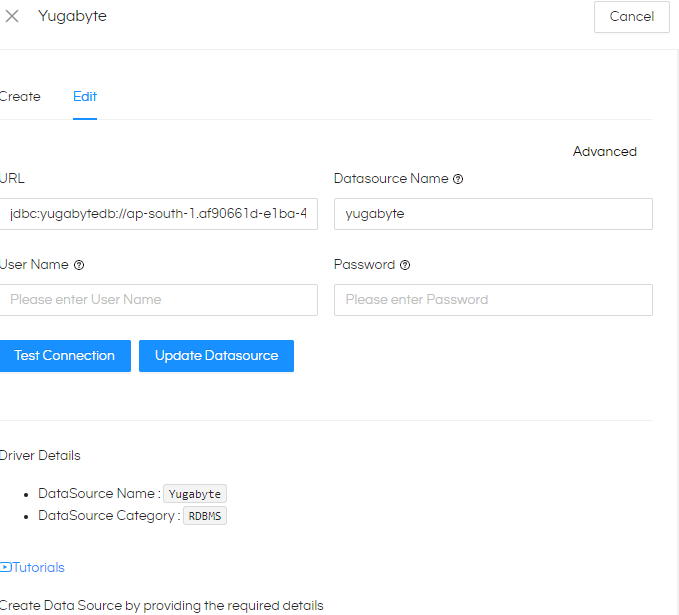Open the Tutorials link

tap(38, 567)
